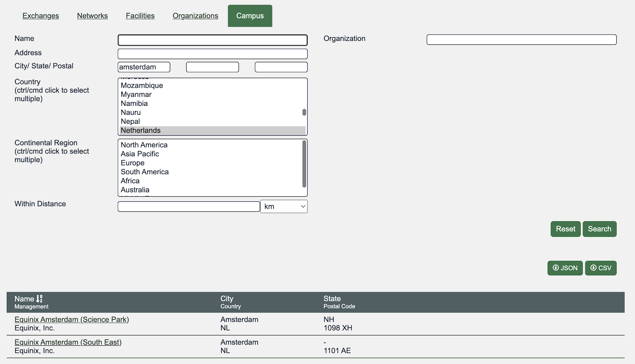Screen dimensions: 635x364
Task: Focus the Address input field
Action: pyautogui.click(x=213, y=54)
